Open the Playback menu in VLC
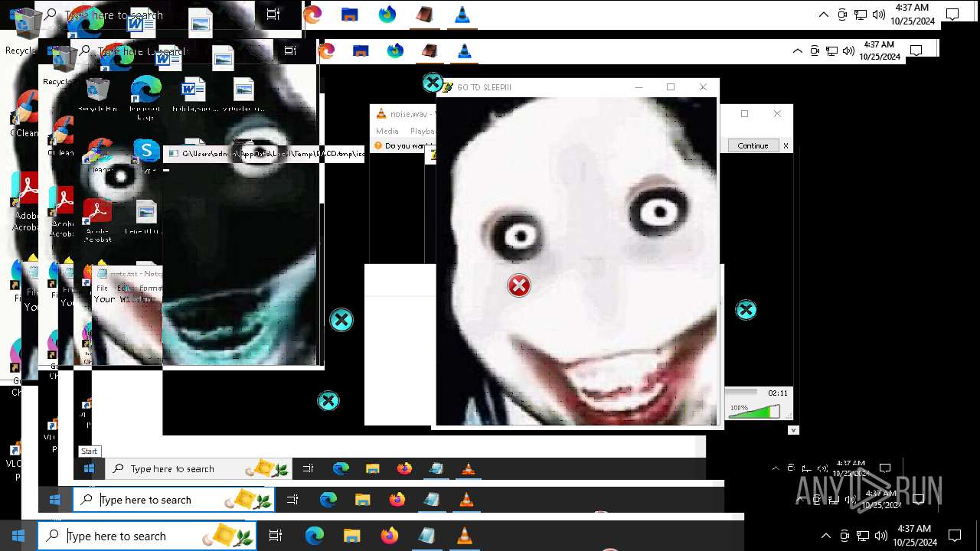980x551 pixels. (422, 131)
